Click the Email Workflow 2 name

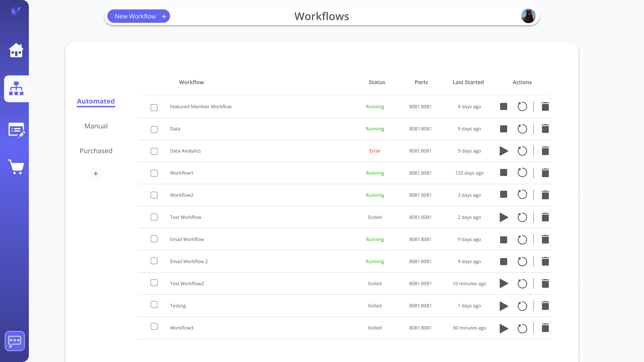click(x=189, y=261)
